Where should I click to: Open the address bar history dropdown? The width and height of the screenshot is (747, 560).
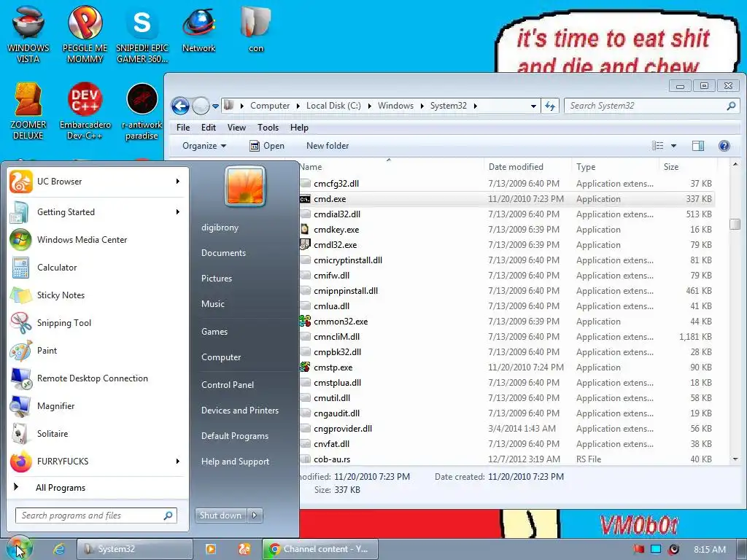point(533,106)
